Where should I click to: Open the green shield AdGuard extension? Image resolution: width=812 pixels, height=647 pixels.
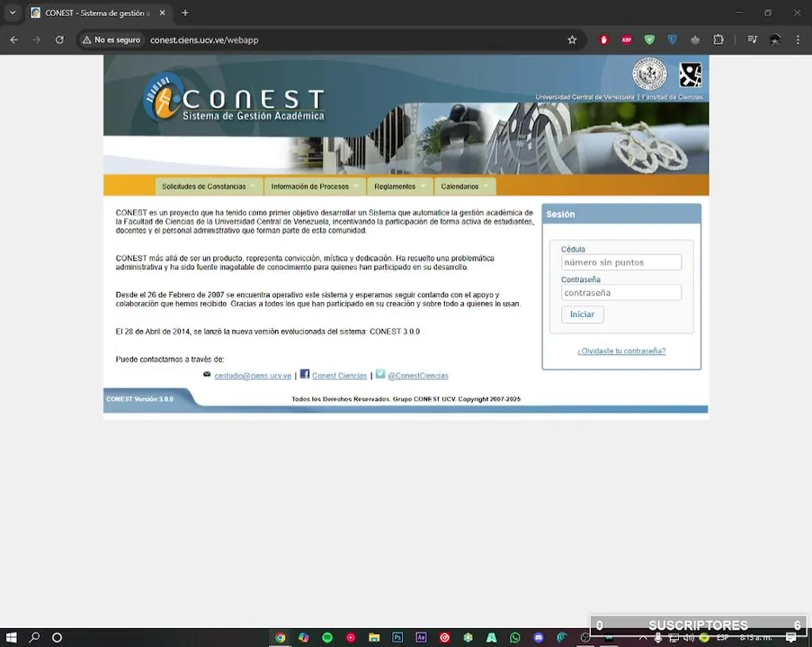[x=649, y=40]
